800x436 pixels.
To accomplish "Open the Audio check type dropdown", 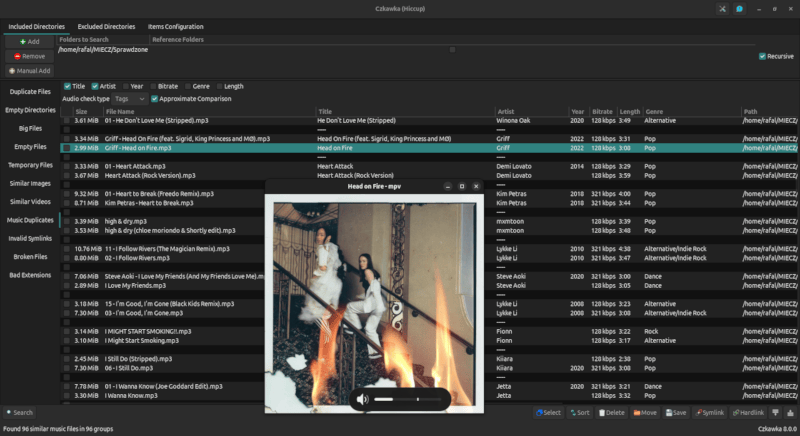I will tap(129, 99).
